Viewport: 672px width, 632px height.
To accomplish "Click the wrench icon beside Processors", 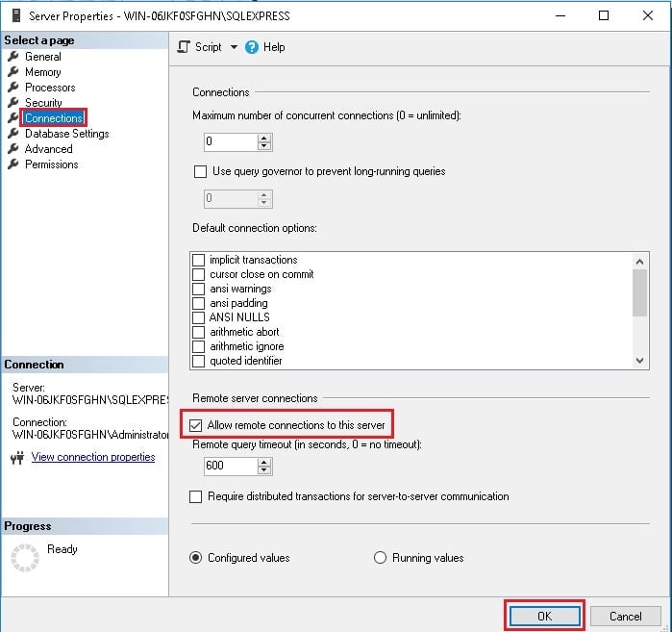I will 13,87.
